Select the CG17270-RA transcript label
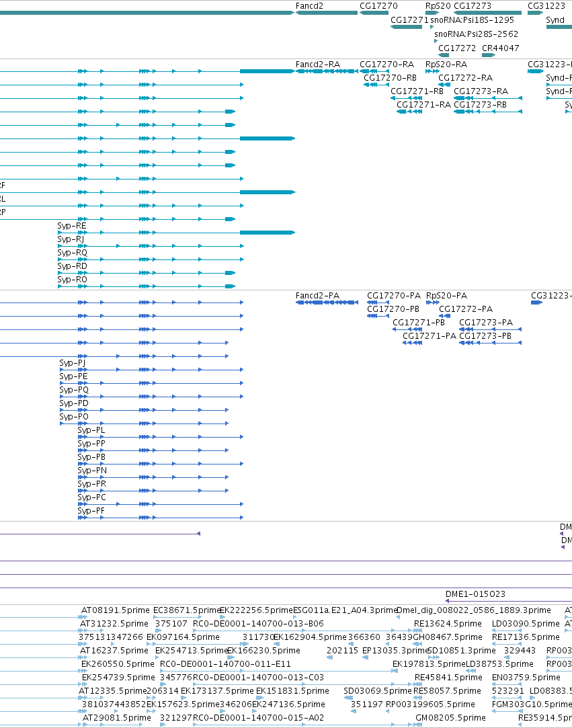The image size is (572, 728). (x=386, y=65)
